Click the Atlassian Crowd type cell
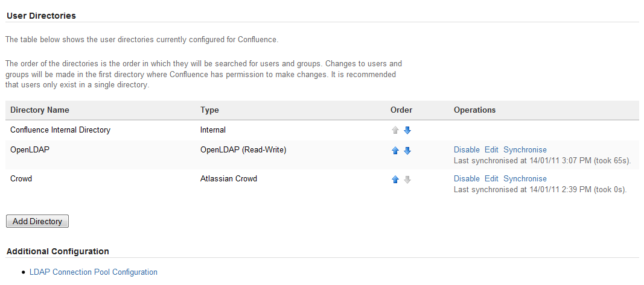This screenshot has width=644, height=285. [x=229, y=179]
